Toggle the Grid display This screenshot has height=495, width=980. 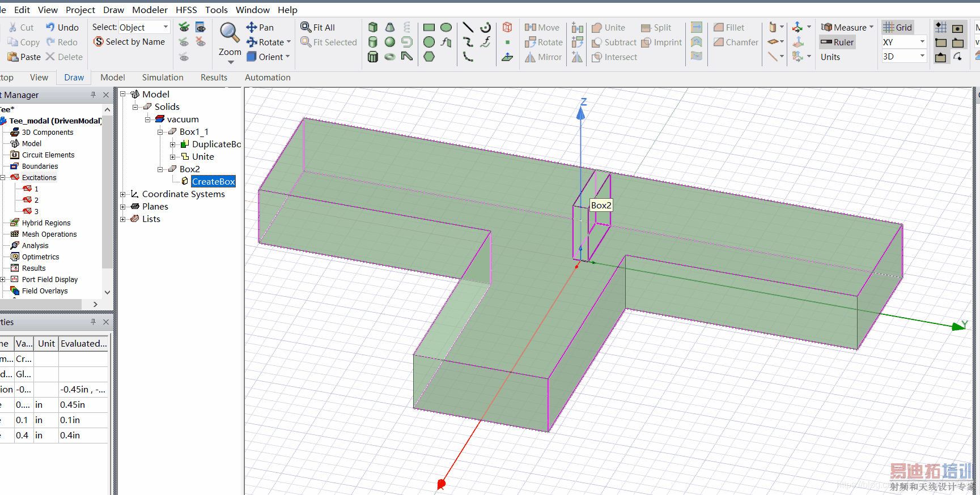897,27
